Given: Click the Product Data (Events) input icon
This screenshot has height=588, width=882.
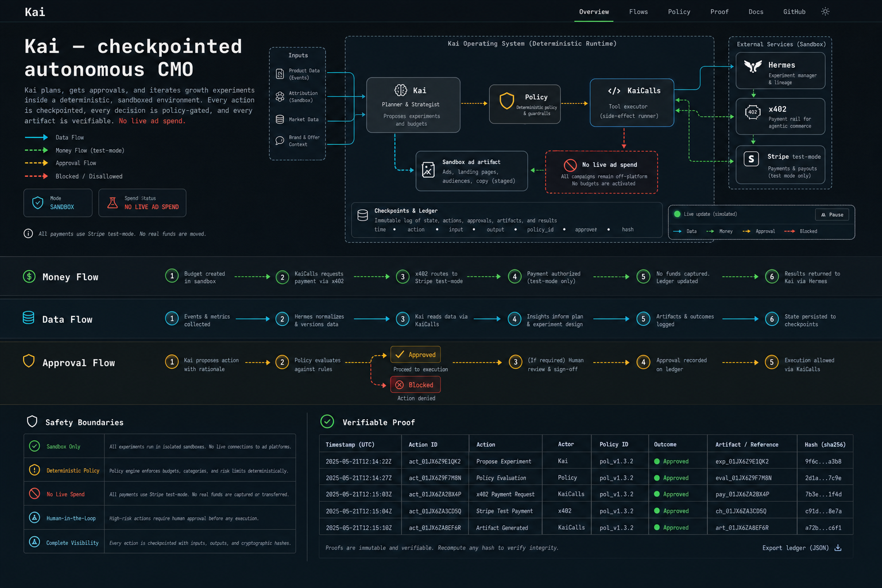Looking at the screenshot, I should [280, 74].
